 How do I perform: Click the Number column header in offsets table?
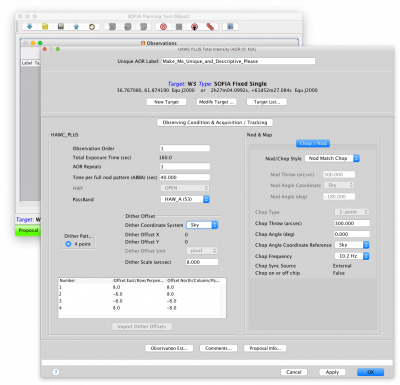tap(85, 281)
